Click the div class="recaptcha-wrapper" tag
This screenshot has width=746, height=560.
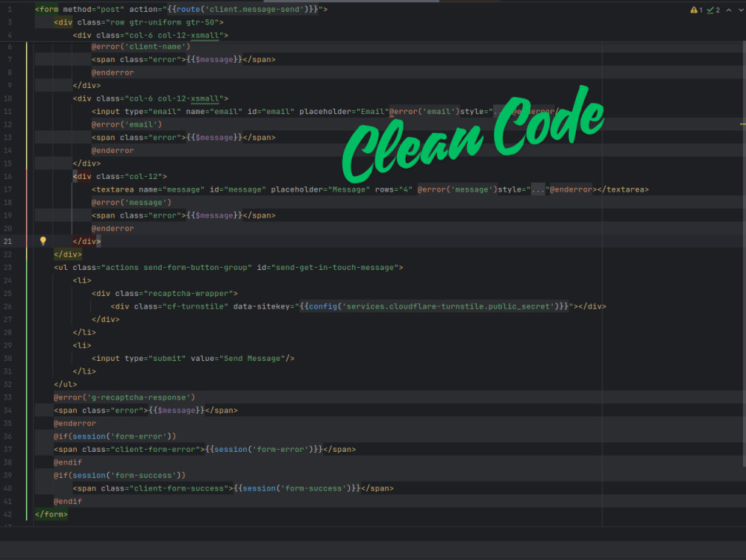click(x=165, y=294)
